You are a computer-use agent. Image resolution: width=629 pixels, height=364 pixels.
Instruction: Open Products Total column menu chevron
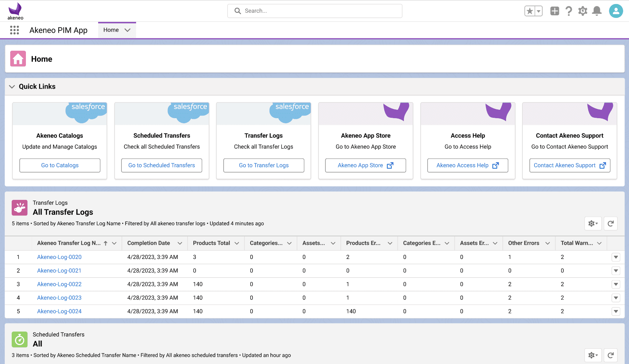237,243
